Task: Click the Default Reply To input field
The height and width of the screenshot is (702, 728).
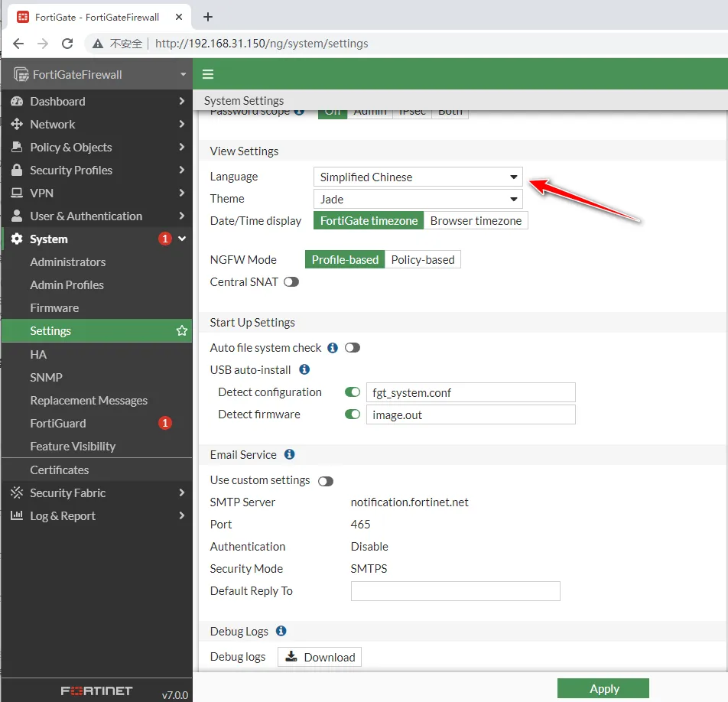Action: click(x=456, y=591)
